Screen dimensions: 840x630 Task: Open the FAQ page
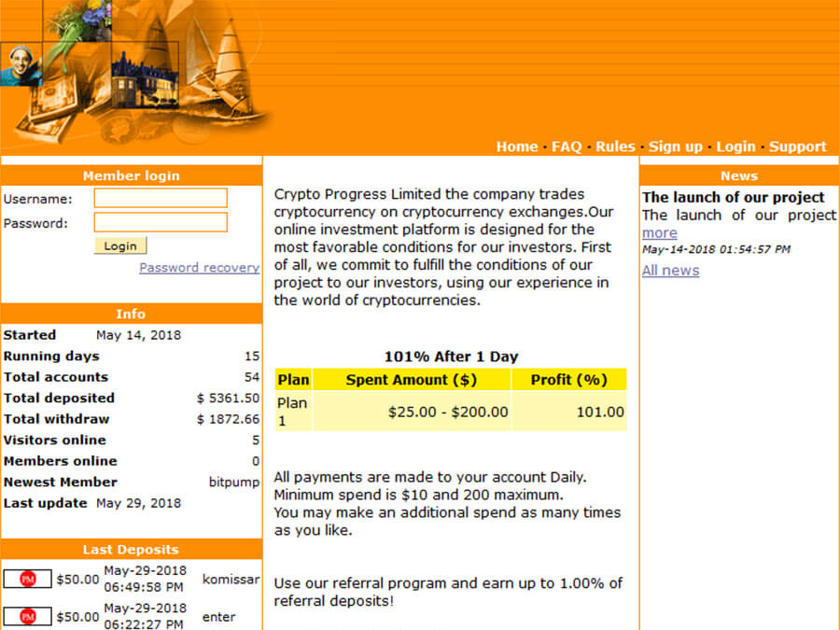click(x=567, y=147)
